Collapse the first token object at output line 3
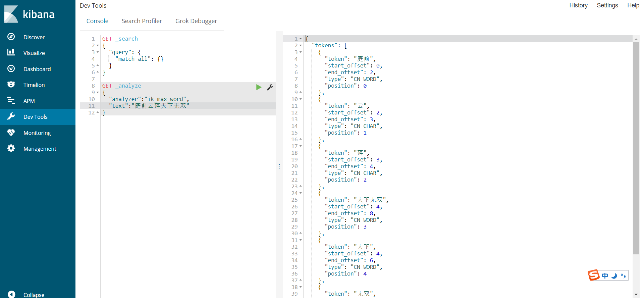Screen dimensions: 644x298 (301, 52)
